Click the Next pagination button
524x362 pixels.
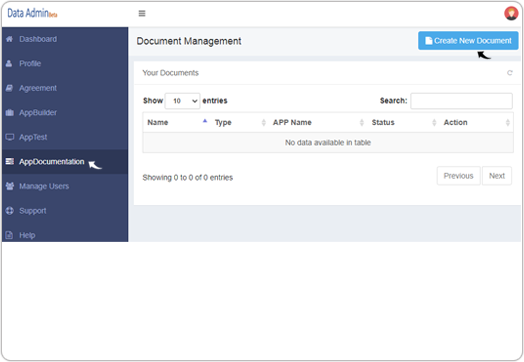[497, 176]
